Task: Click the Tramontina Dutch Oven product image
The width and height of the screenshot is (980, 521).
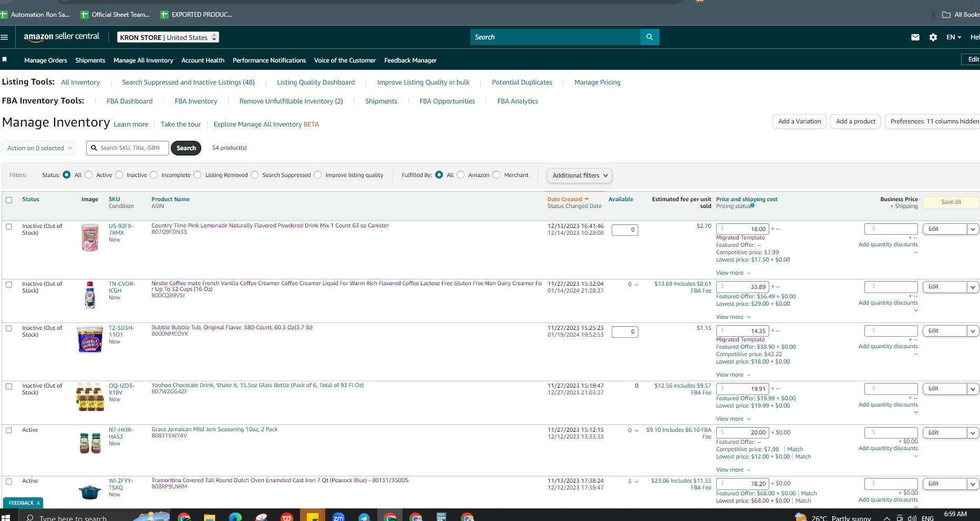Action: click(90, 492)
